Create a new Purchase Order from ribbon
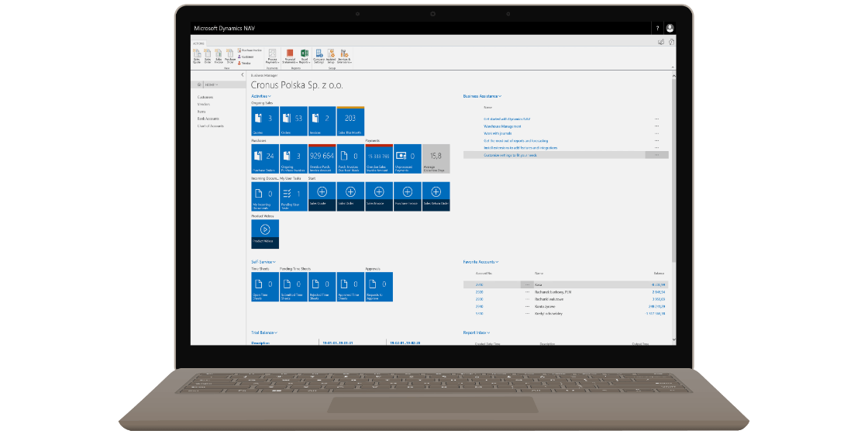868x434 pixels. tap(230, 57)
